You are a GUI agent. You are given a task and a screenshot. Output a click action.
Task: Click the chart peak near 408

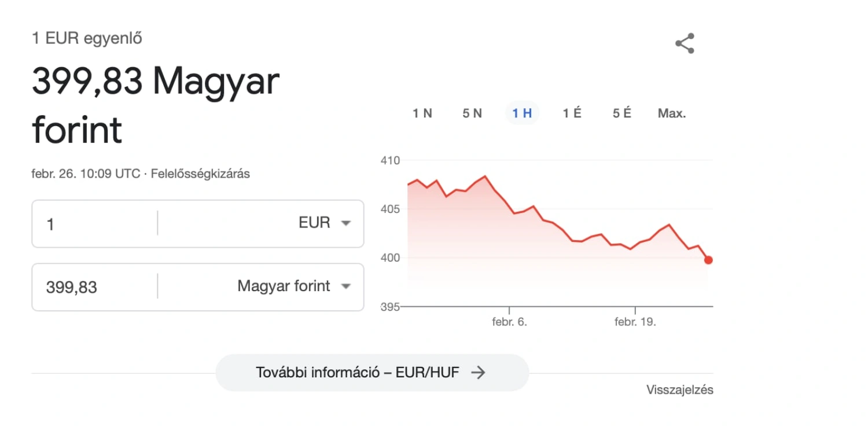coord(485,176)
